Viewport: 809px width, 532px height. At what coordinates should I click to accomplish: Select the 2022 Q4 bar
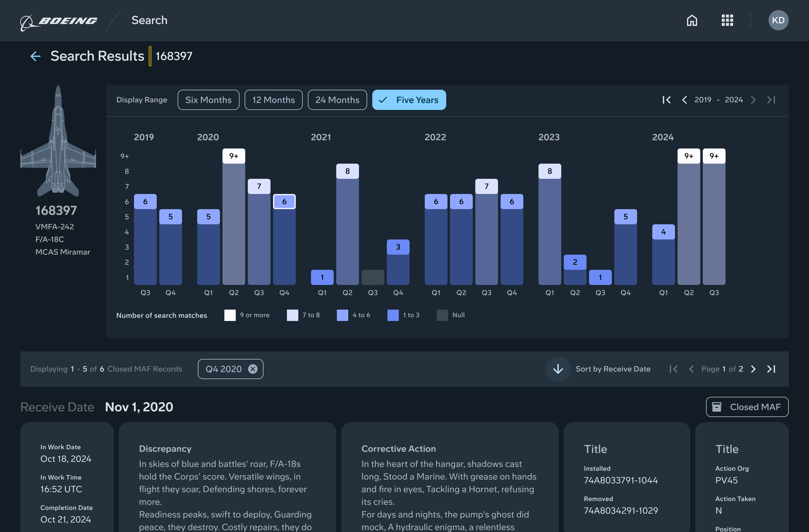(512, 239)
